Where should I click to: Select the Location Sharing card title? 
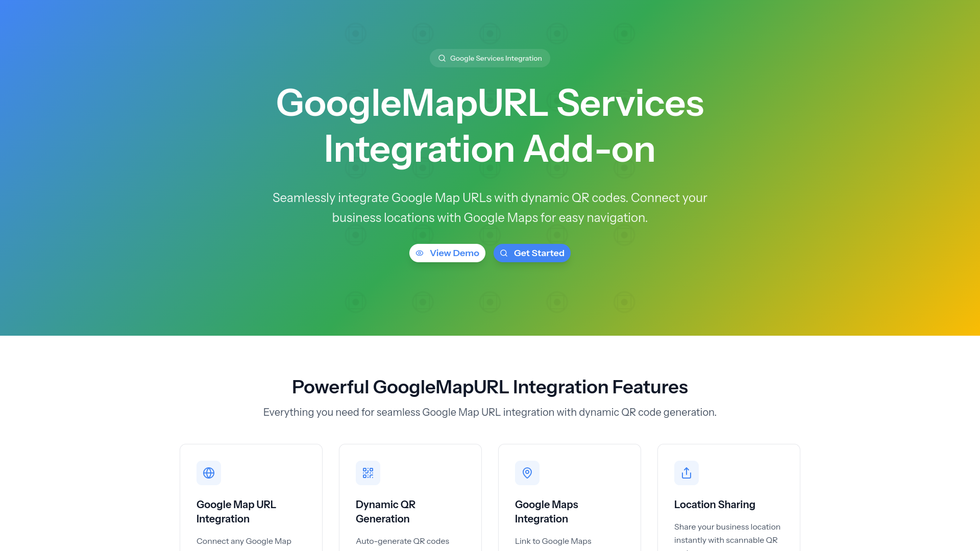pyautogui.click(x=714, y=505)
